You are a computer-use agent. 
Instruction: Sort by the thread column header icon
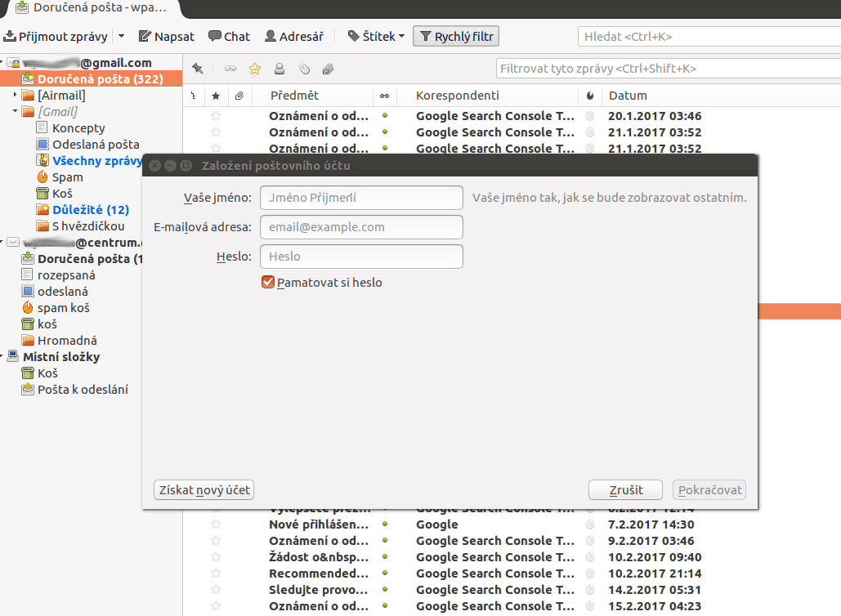point(193,96)
